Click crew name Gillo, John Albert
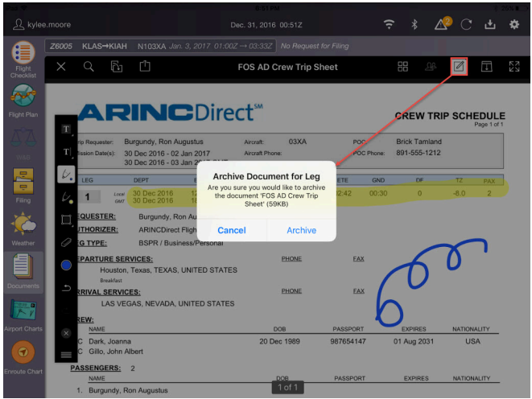 coord(116,352)
